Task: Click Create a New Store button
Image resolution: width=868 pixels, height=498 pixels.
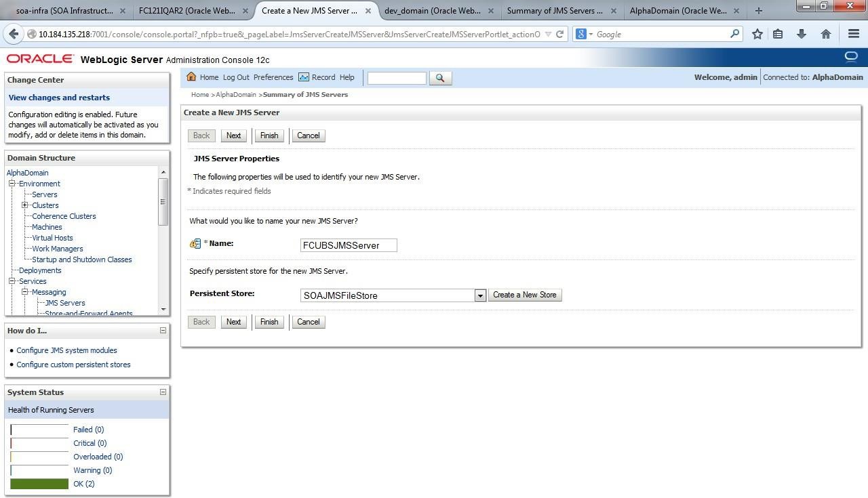Action: pyautogui.click(x=525, y=295)
